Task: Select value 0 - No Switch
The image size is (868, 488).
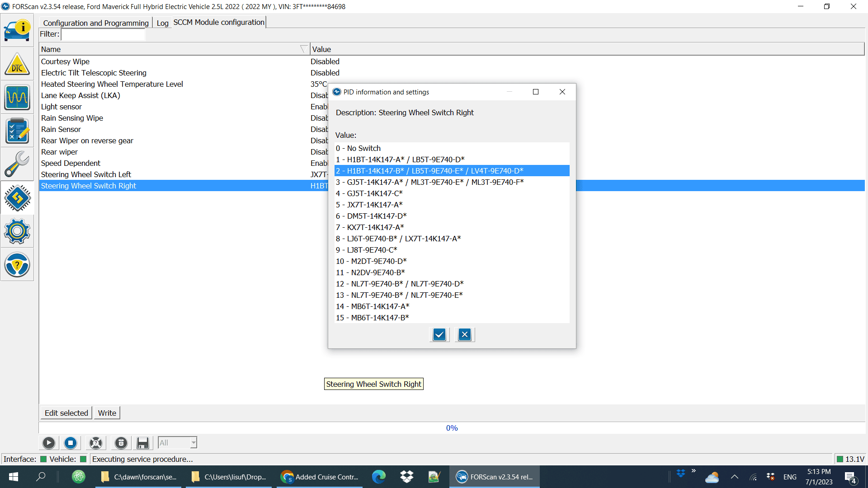Action: click(x=452, y=148)
